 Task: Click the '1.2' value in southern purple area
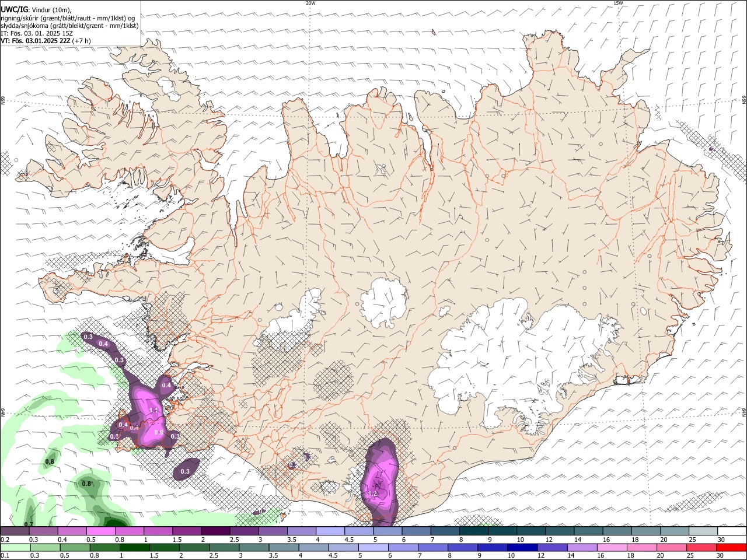(x=373, y=494)
